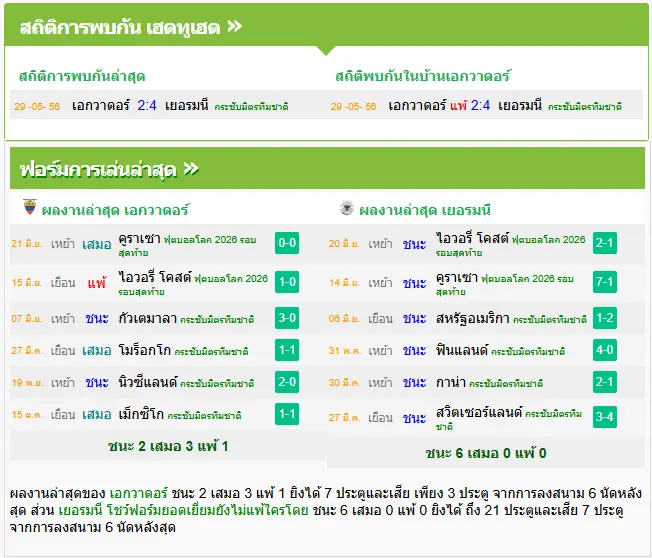Click the Ecuador flag icon

(x=30, y=207)
